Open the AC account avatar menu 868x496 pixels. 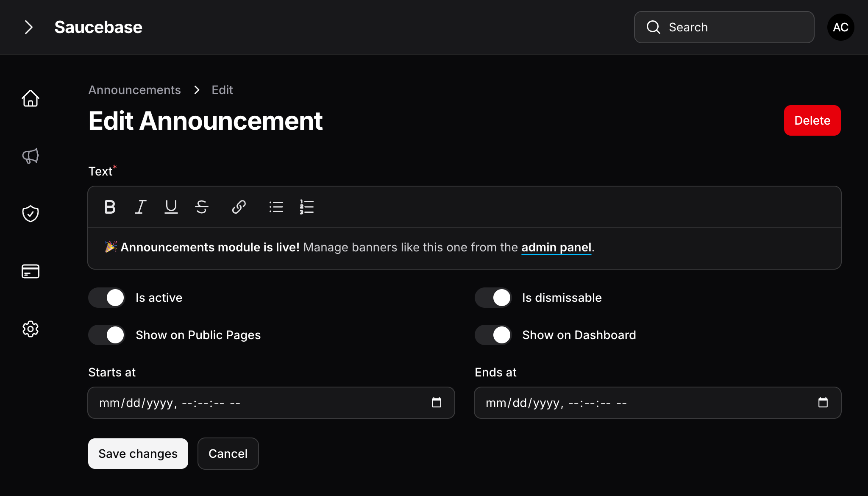pyautogui.click(x=840, y=27)
